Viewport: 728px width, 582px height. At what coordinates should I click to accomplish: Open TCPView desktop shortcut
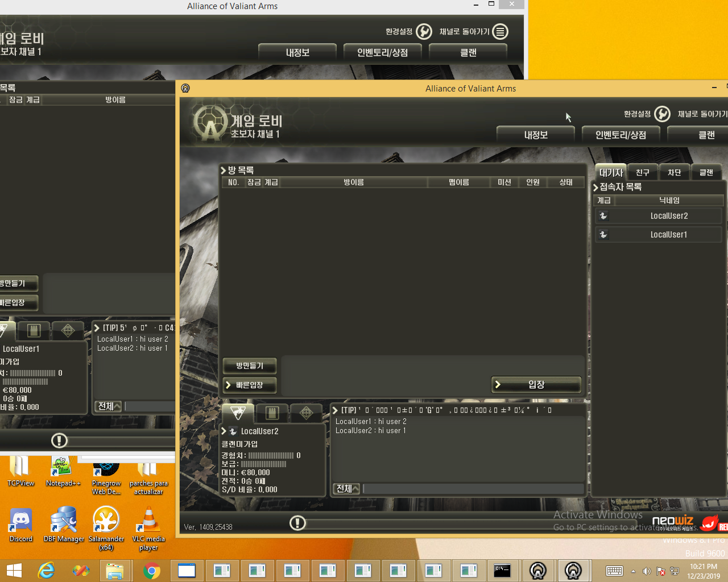(x=21, y=471)
